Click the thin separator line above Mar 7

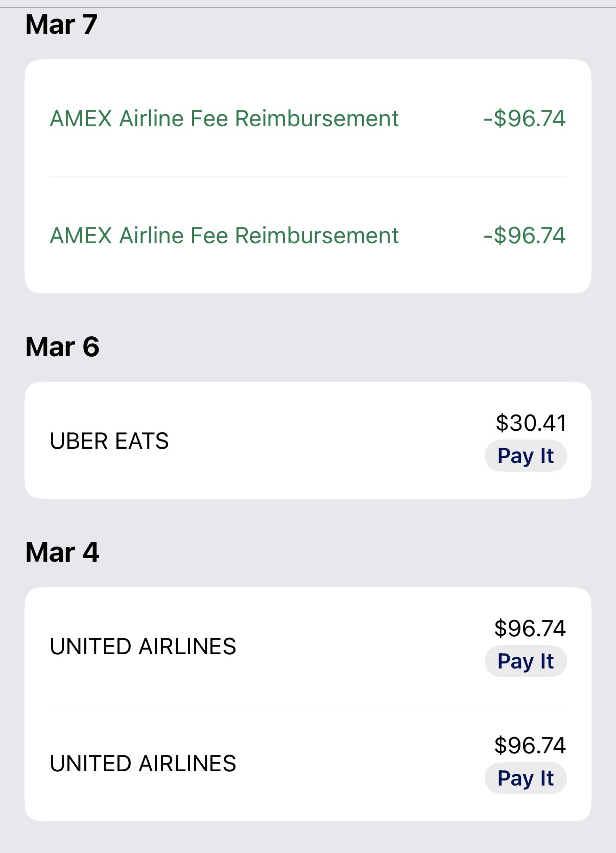click(x=307, y=8)
